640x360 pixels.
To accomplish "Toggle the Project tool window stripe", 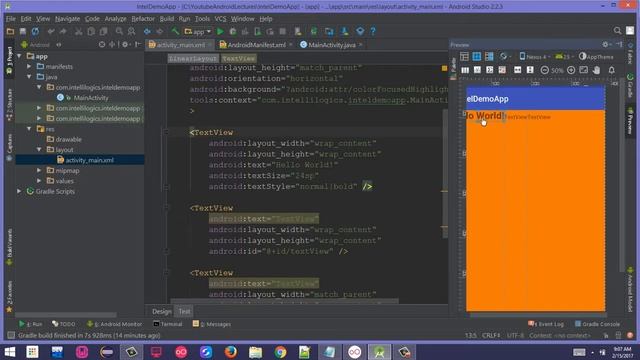I will [9, 60].
